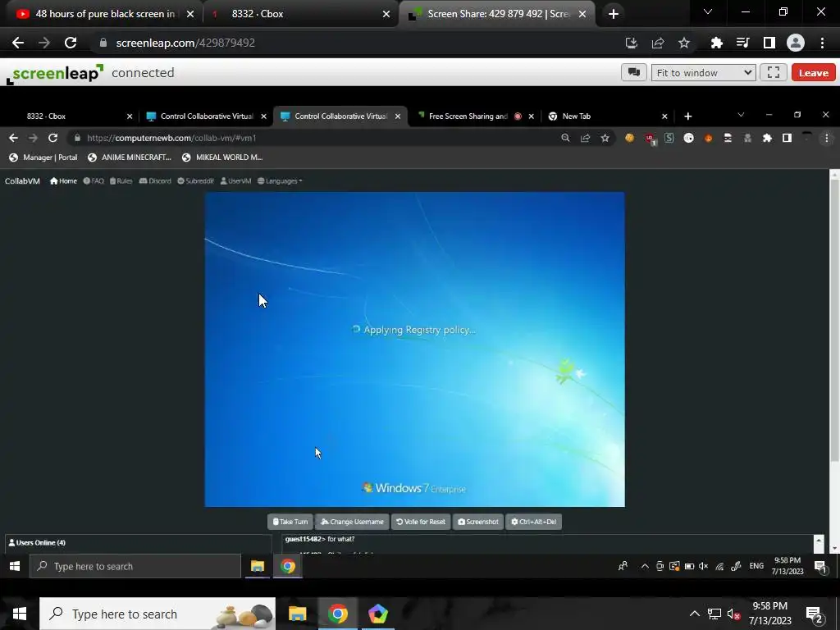
Task: Send Ctrl+Alt+Del to the VM
Action: [x=533, y=522]
